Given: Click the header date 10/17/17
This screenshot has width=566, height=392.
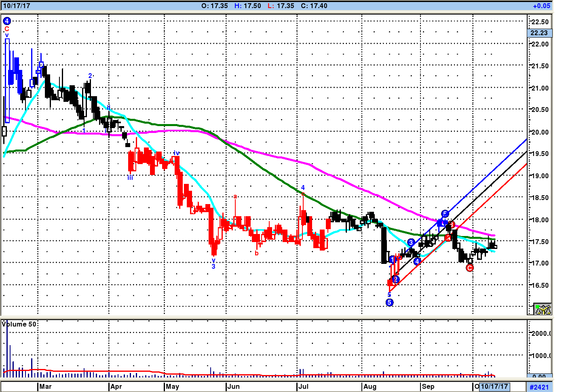Looking at the screenshot, I should 17,6.
